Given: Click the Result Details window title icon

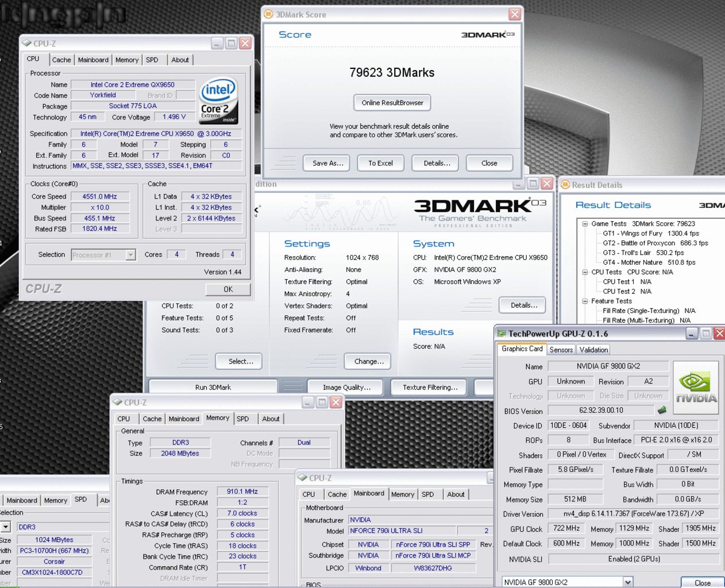Looking at the screenshot, I should pos(565,185).
